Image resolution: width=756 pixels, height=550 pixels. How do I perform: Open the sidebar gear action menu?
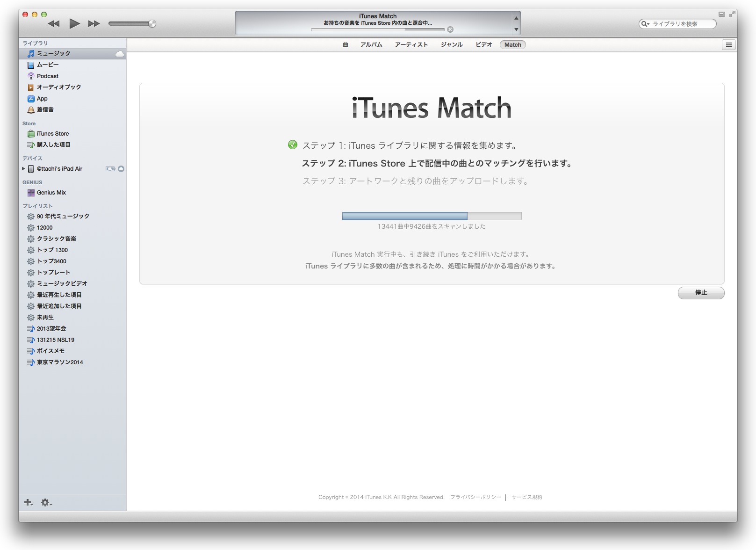tap(46, 502)
